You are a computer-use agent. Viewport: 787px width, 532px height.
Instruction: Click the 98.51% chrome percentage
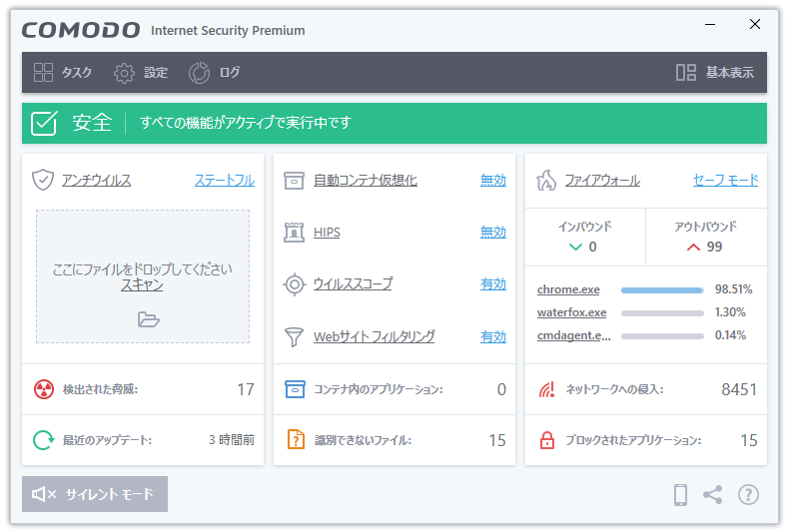coord(733,289)
